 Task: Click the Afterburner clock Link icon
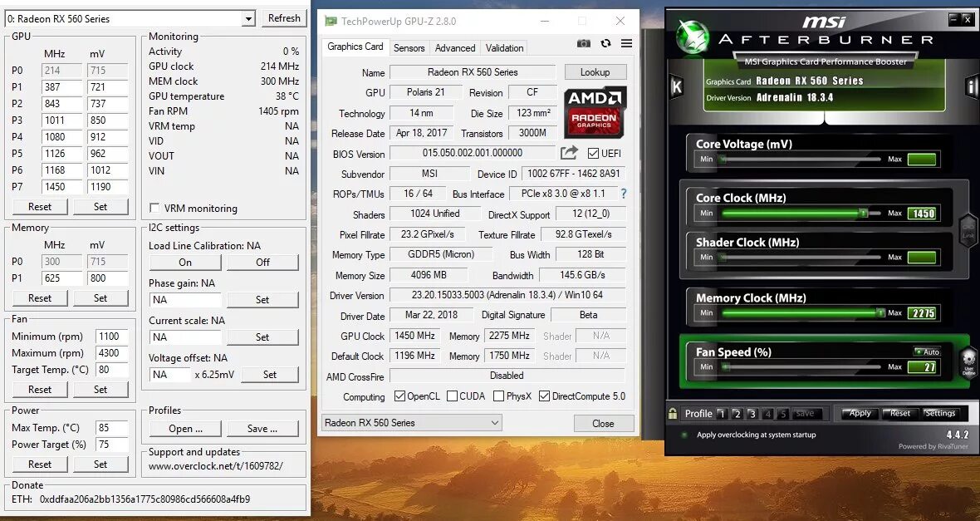click(x=968, y=230)
